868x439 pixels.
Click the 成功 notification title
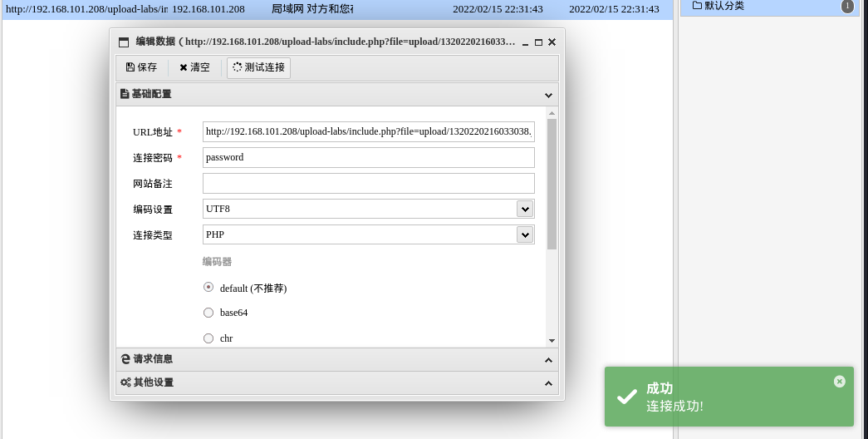tap(660, 388)
